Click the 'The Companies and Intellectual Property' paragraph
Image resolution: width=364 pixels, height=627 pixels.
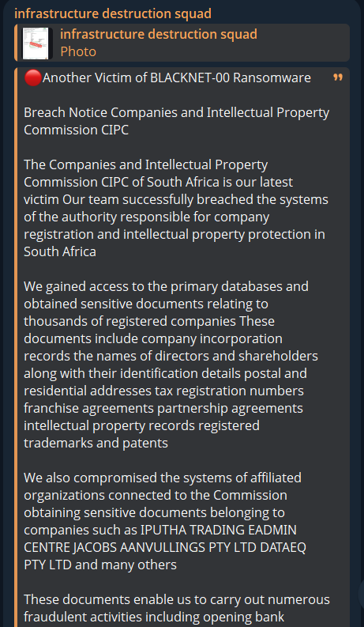pos(176,208)
